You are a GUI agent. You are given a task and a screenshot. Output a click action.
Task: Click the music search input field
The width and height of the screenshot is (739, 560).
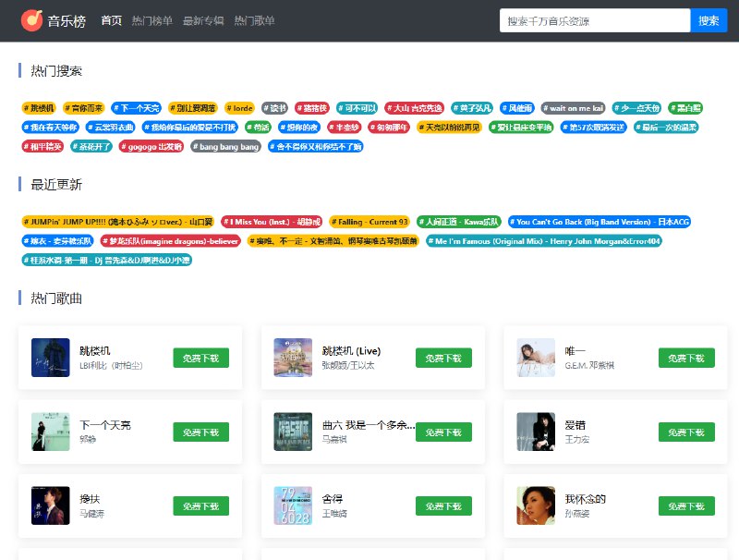pos(594,20)
